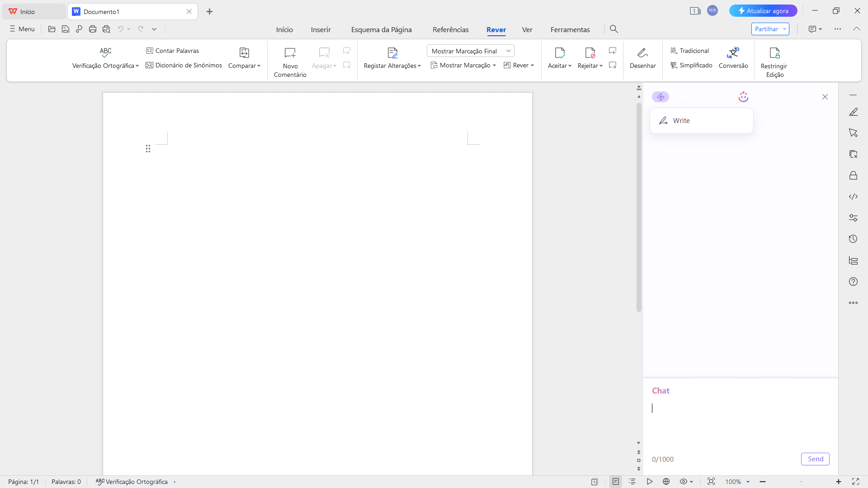Open the Referências tab
The image size is (868, 488).
(x=450, y=29)
